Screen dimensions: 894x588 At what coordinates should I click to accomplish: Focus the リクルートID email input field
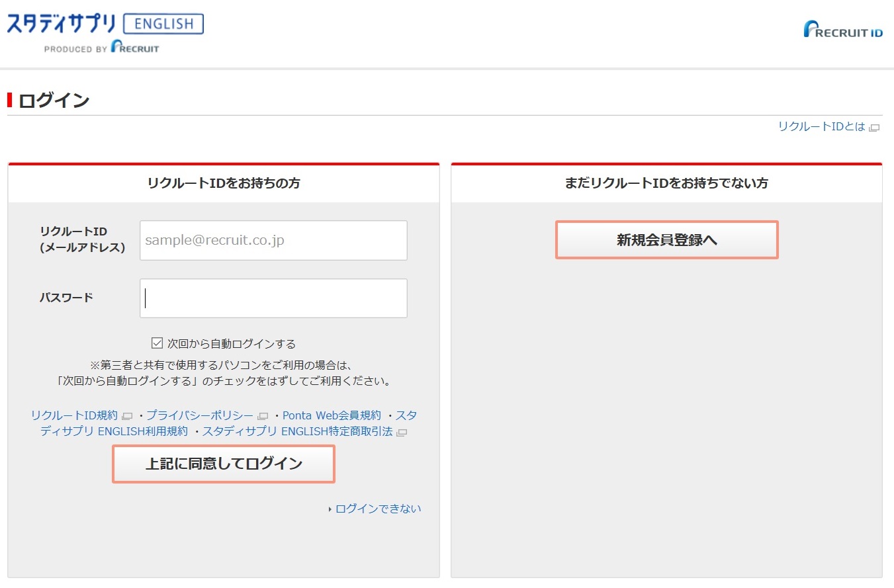[x=273, y=240]
